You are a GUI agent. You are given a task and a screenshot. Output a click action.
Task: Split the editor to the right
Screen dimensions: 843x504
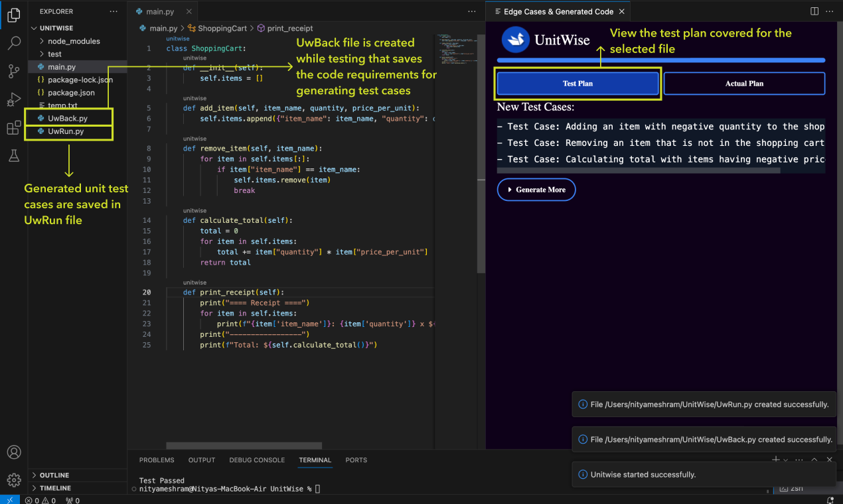[814, 11]
